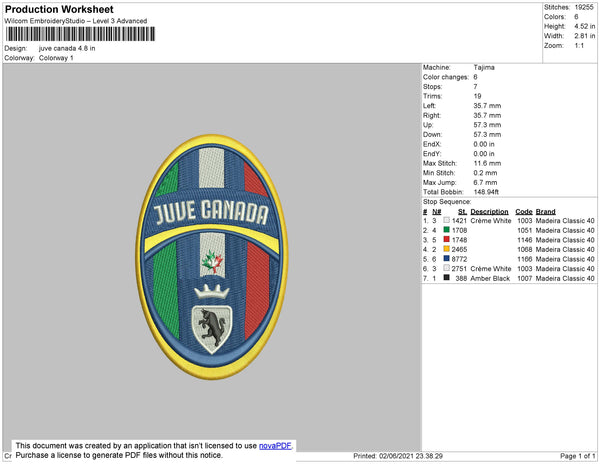Select 'Wilcom EmbroideryStudio – Level 3 Advanced' text
The image size is (600, 464).
76,21
